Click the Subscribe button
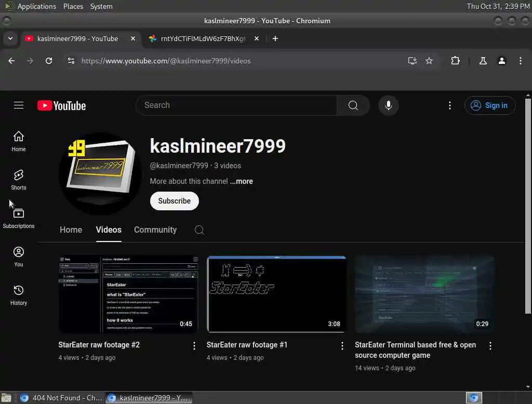Viewport: 532px width, 404px height. tap(175, 201)
